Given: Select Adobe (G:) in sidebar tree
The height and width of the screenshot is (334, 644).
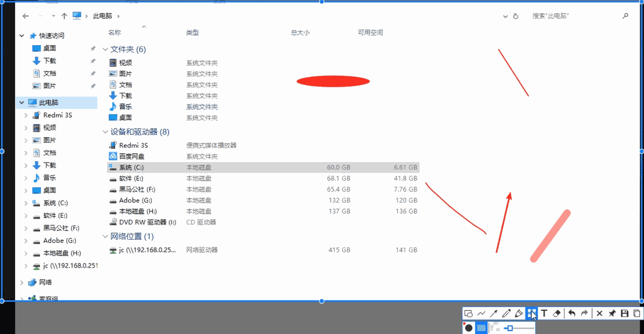Looking at the screenshot, I should pos(60,241).
